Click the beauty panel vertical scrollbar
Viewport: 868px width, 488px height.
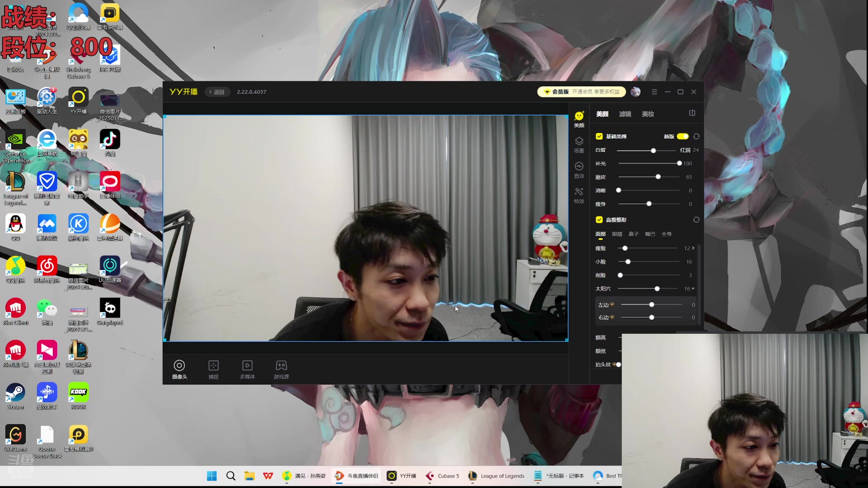coord(699,284)
